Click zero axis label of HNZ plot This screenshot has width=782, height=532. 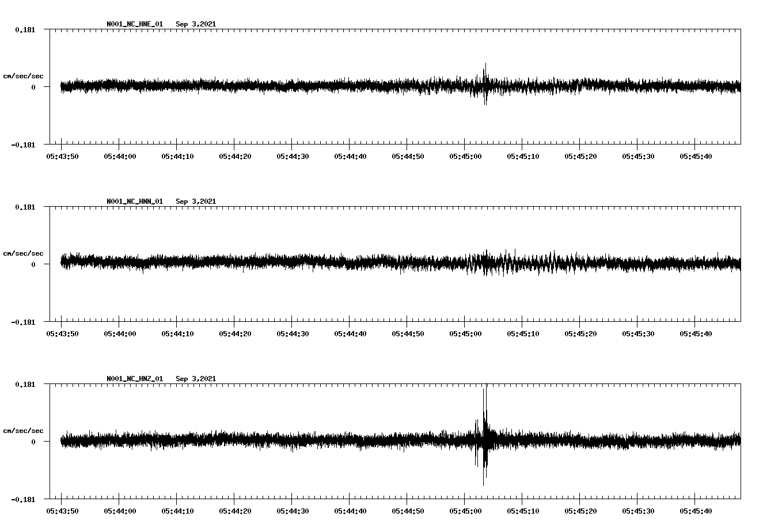point(33,442)
